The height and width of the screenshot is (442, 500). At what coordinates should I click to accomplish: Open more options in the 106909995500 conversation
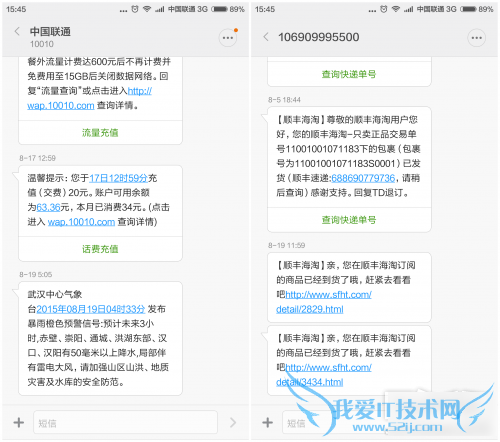[x=477, y=38]
